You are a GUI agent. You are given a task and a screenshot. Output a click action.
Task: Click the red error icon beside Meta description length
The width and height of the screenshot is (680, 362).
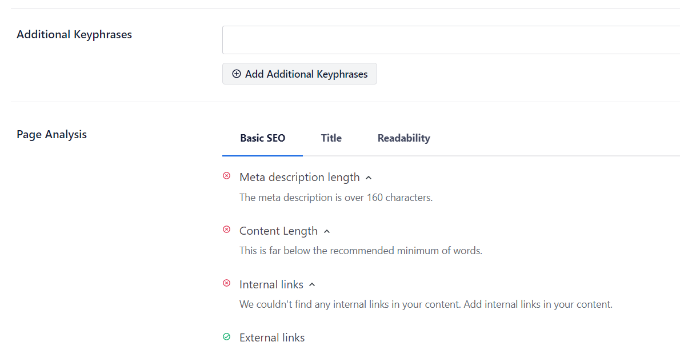pos(226,176)
